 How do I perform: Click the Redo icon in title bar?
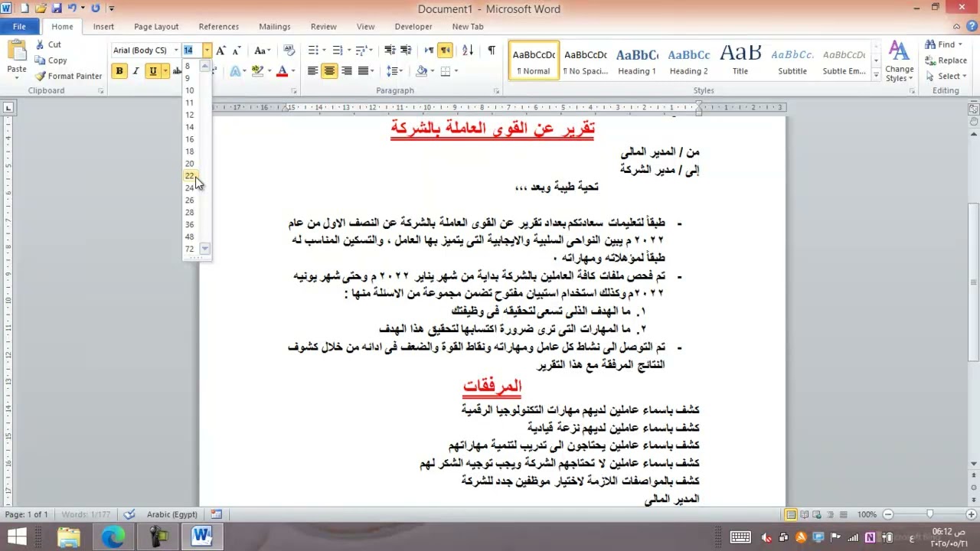point(96,8)
